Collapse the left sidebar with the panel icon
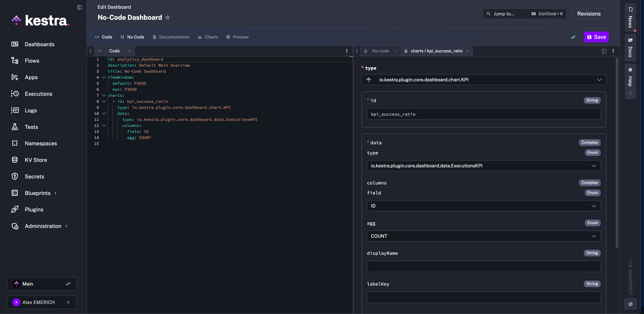The height and width of the screenshot is (314, 644). coord(79,7)
